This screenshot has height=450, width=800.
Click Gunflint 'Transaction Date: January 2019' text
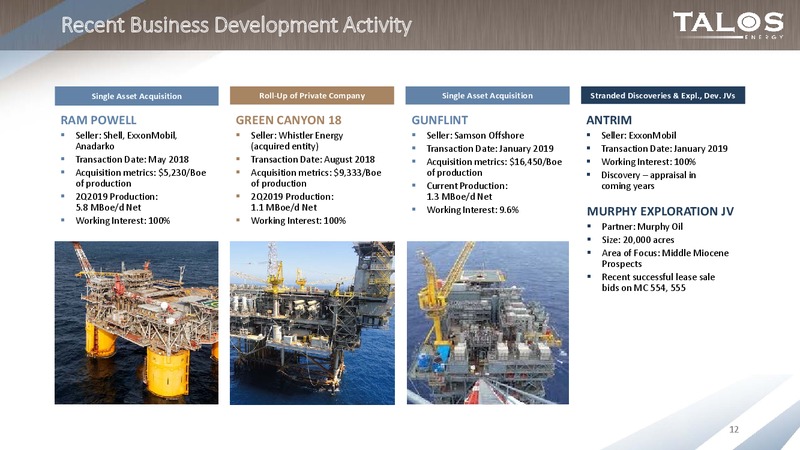(x=490, y=148)
